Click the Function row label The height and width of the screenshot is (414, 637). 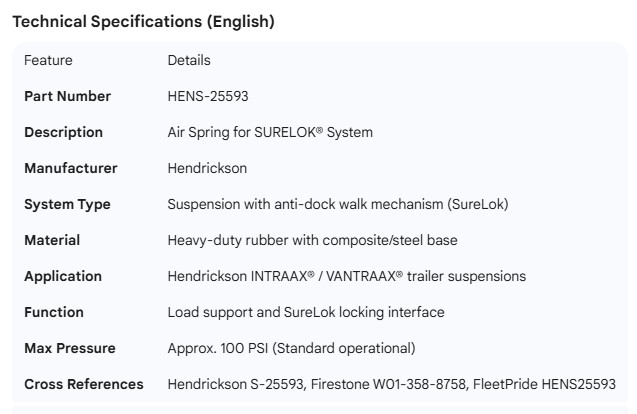coord(54,312)
